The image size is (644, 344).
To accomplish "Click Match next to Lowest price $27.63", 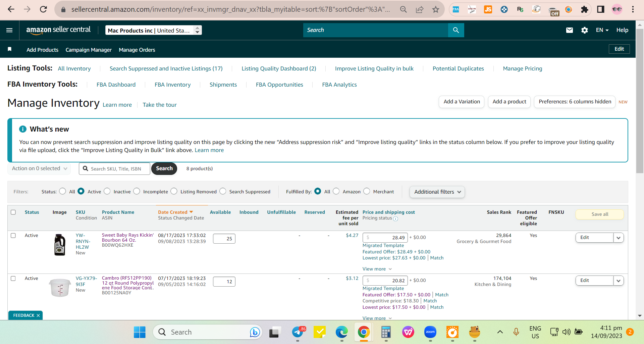I will [x=437, y=258].
